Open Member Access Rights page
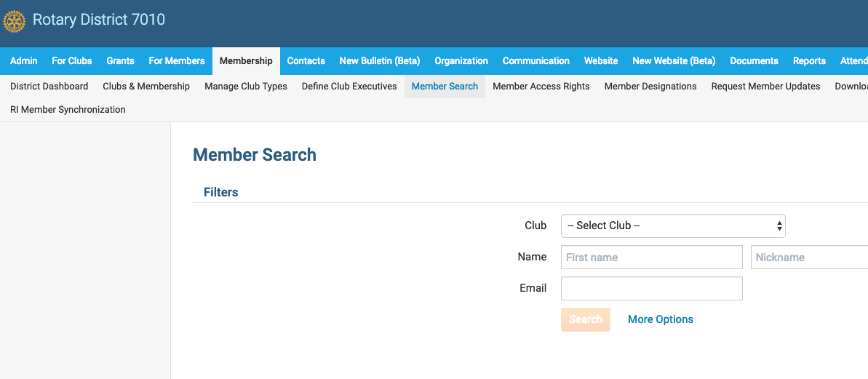The image size is (868, 379). pyautogui.click(x=541, y=87)
